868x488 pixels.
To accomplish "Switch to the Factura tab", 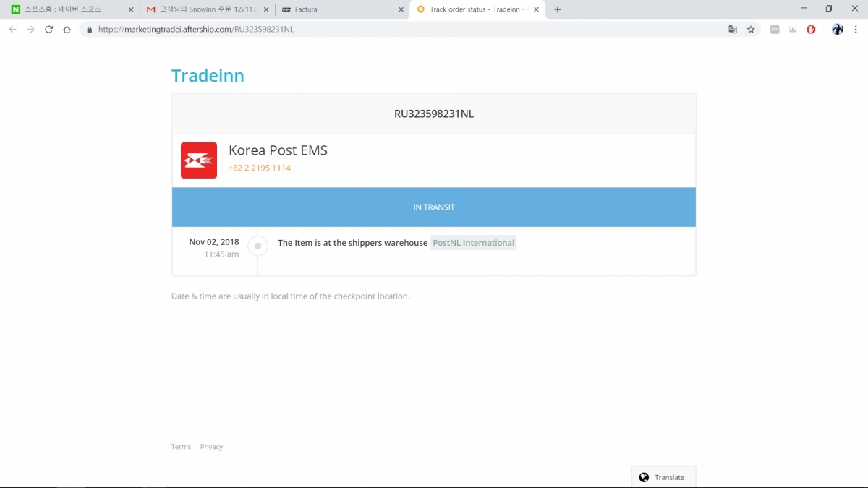I will 340,9.
